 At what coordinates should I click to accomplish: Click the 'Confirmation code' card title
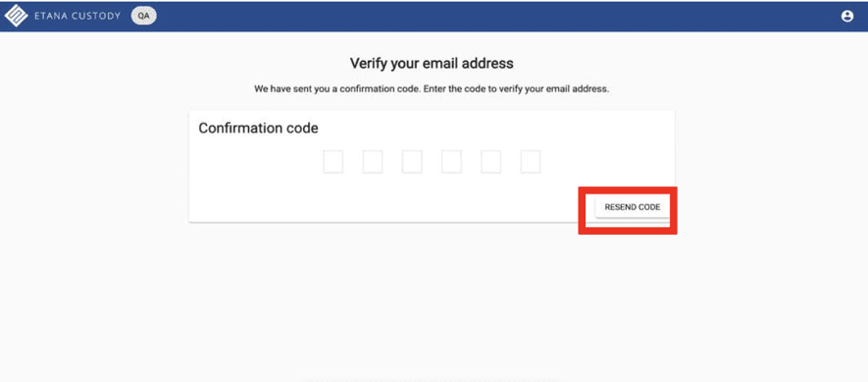click(259, 128)
